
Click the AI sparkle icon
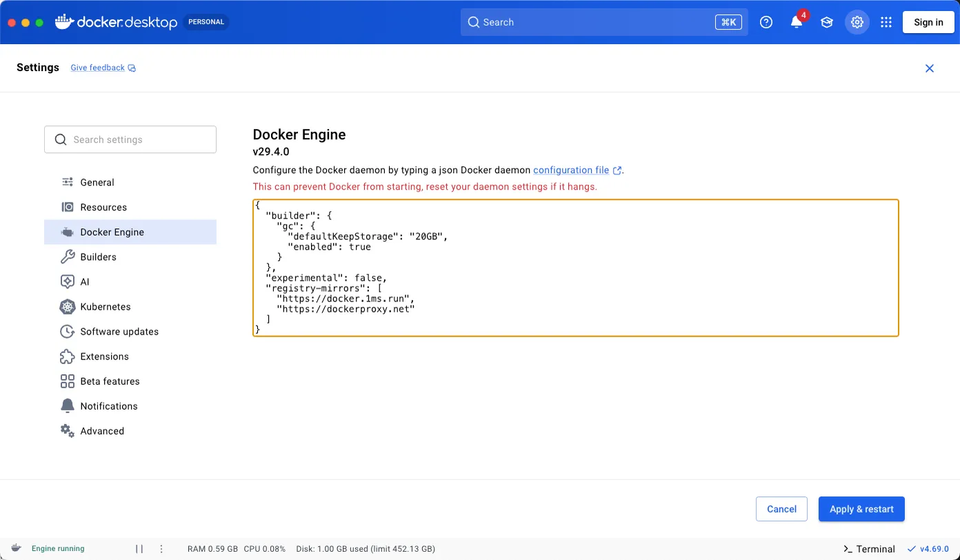[x=68, y=281]
